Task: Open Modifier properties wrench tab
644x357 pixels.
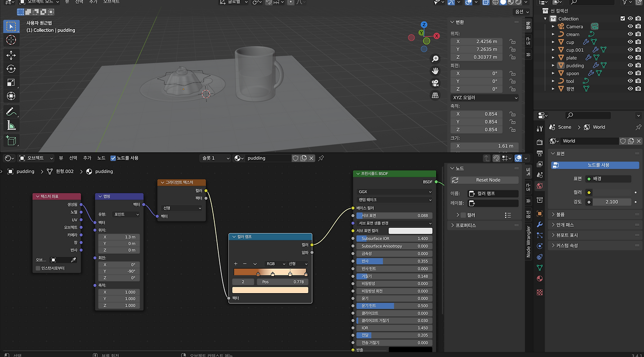Action: 539,224
